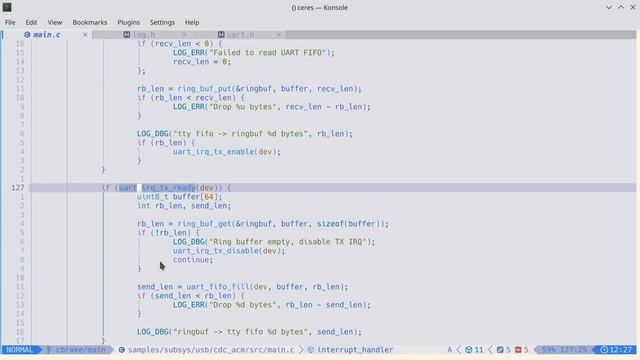
Task: Switch to the log.h buffer tab
Action: point(144,35)
